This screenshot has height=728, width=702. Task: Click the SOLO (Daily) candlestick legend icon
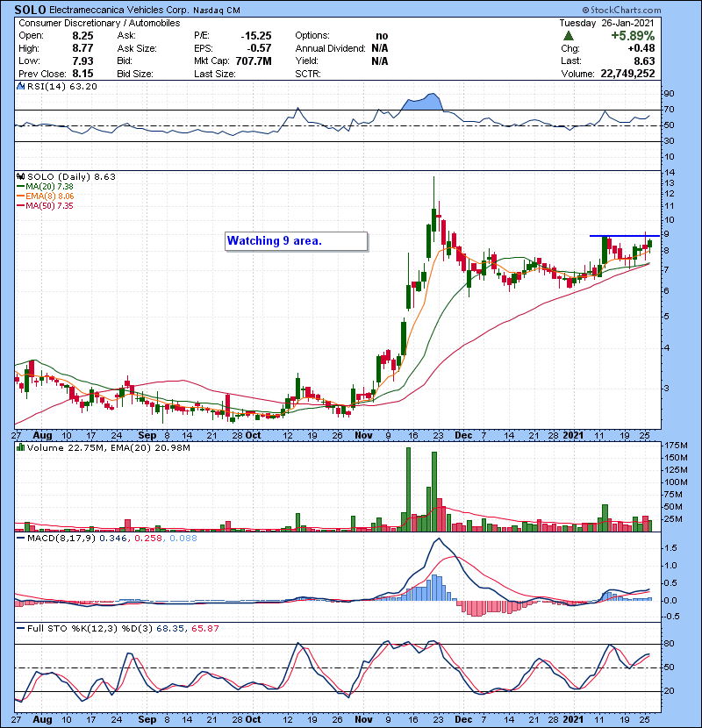pyautogui.click(x=20, y=176)
